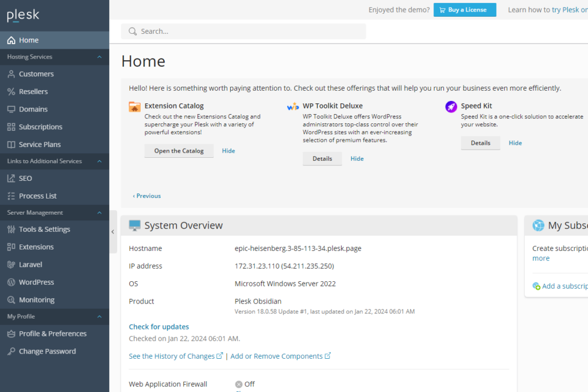Click the more link under My Subscriptions
This screenshot has height=392, width=588.
(541, 258)
